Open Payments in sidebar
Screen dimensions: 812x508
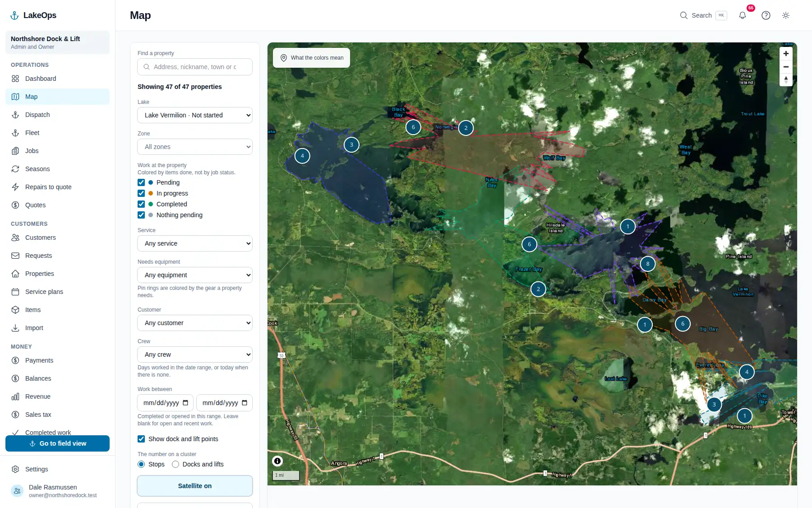coord(57,360)
